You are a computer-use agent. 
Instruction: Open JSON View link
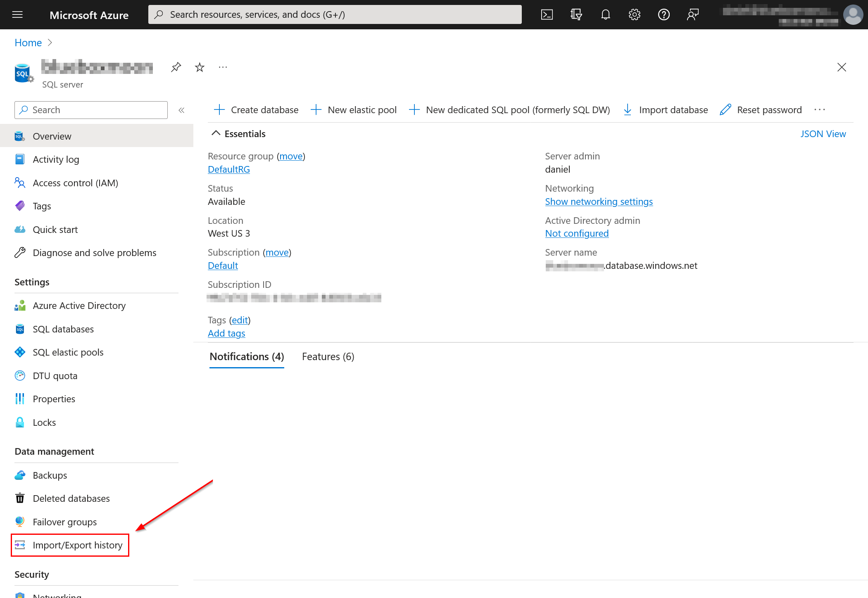coord(823,134)
